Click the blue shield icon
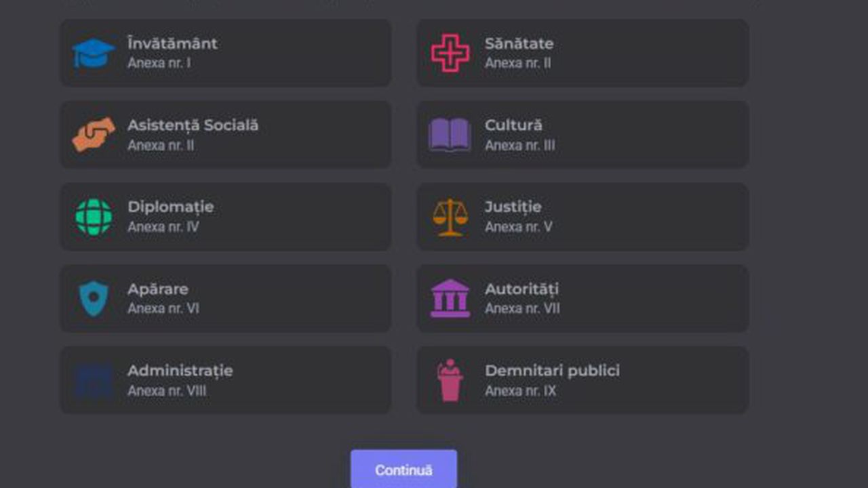The height and width of the screenshot is (488, 868). tap(94, 299)
